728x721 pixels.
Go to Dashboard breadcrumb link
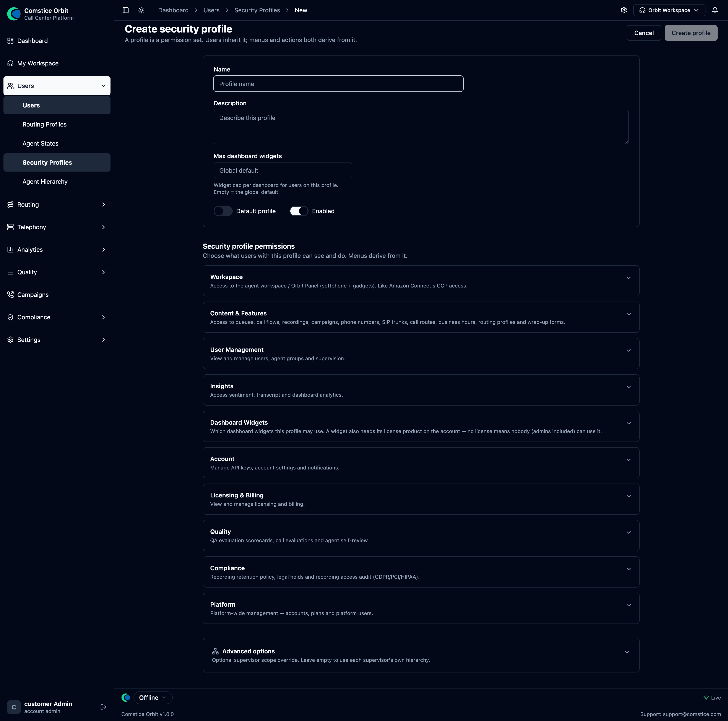173,10
